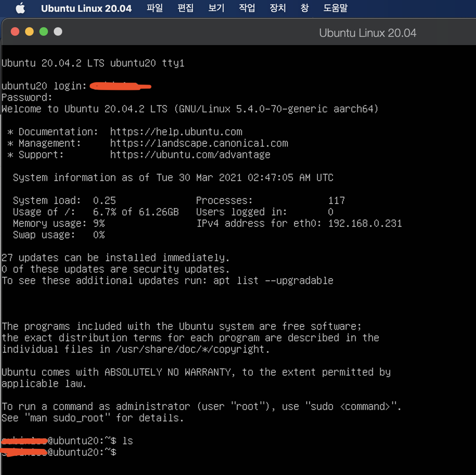Click the last empty shell prompt line
This screenshot has height=475, width=476.
point(59,452)
